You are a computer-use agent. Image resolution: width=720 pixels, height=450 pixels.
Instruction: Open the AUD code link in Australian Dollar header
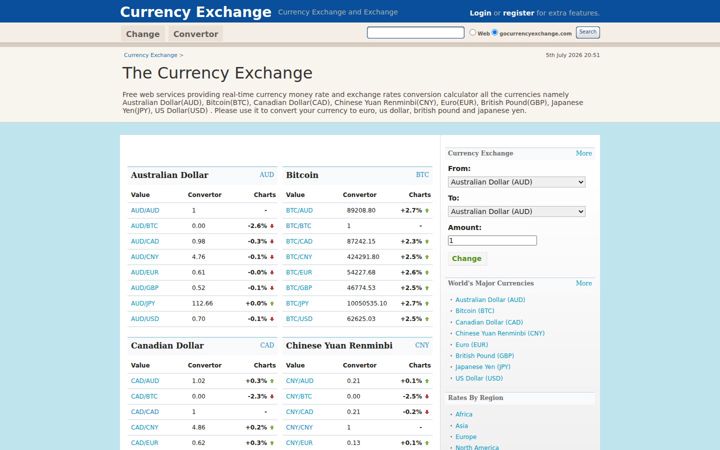click(x=267, y=175)
